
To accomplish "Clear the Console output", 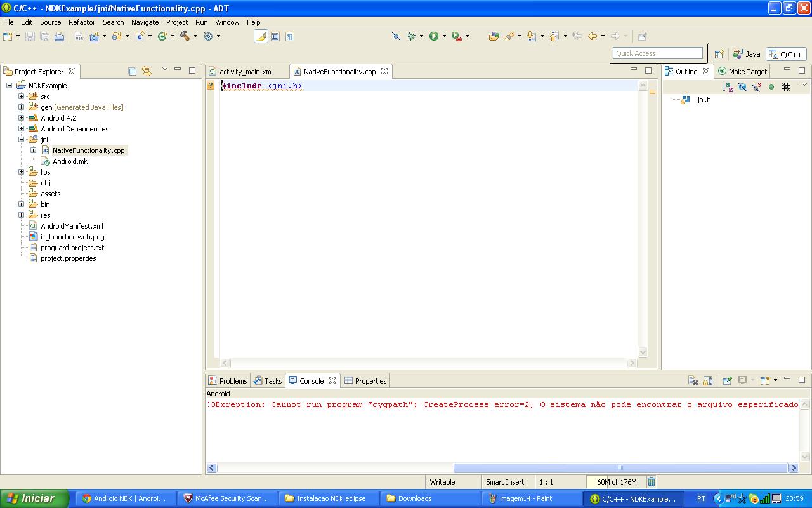I will (693, 380).
